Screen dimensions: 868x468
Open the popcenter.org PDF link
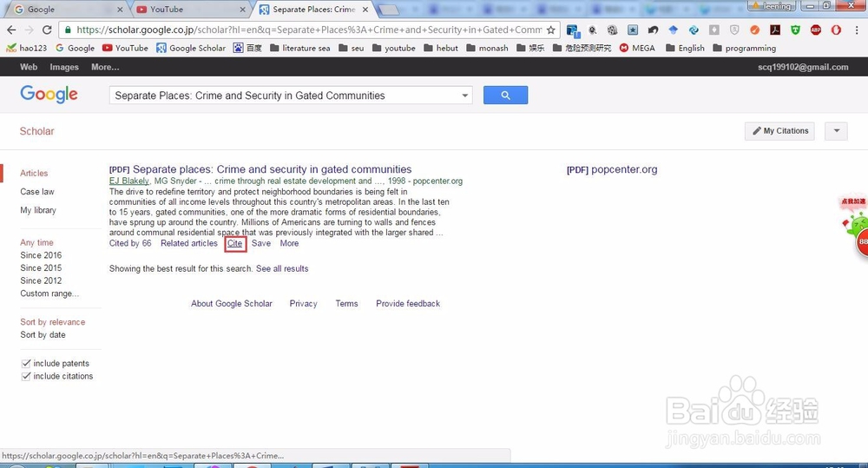coord(612,169)
